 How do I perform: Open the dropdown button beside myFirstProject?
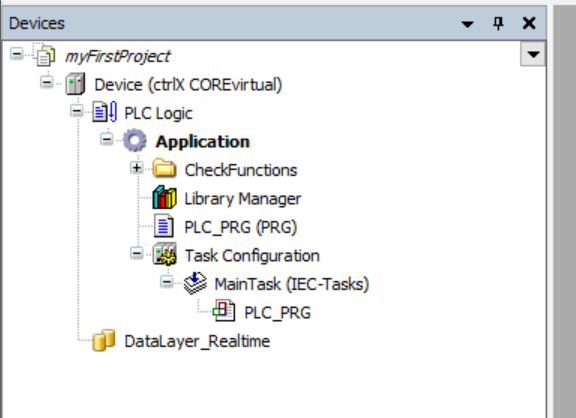point(533,54)
